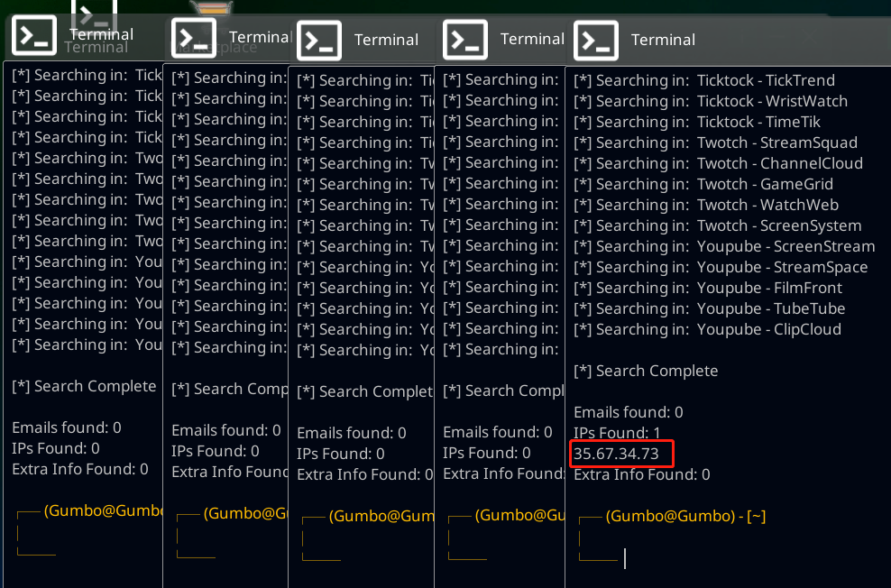The image size is (891, 588).
Task: Click 'IPs Found: 0' in the third terminal
Action: point(340,454)
